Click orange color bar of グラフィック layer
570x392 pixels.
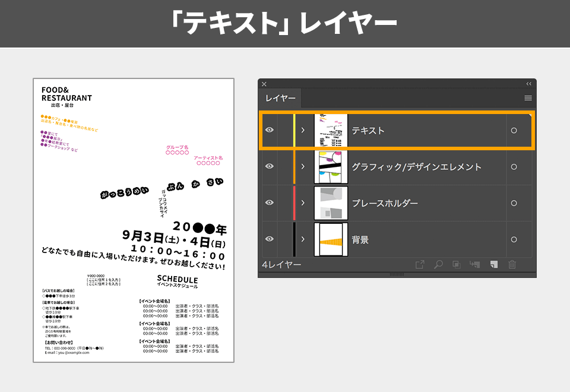pos(294,166)
